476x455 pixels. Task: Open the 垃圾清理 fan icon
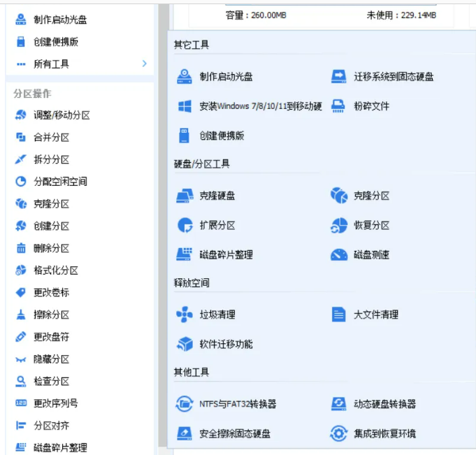point(185,315)
